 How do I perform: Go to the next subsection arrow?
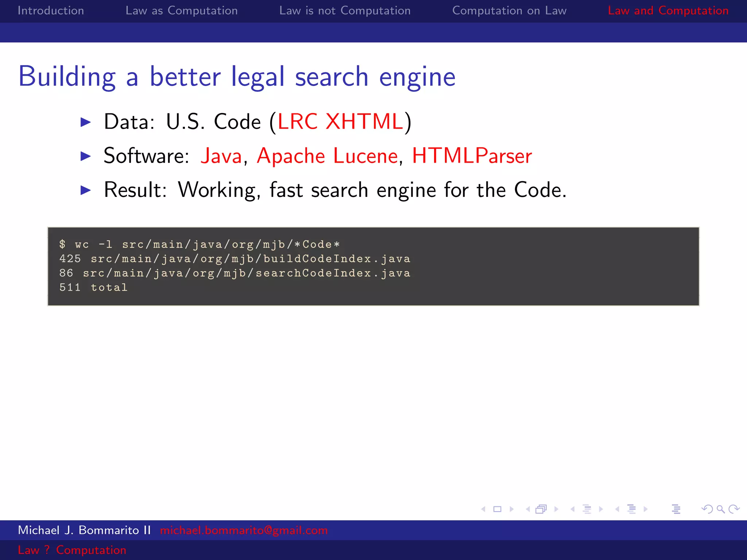pyautogui.click(x=601, y=509)
